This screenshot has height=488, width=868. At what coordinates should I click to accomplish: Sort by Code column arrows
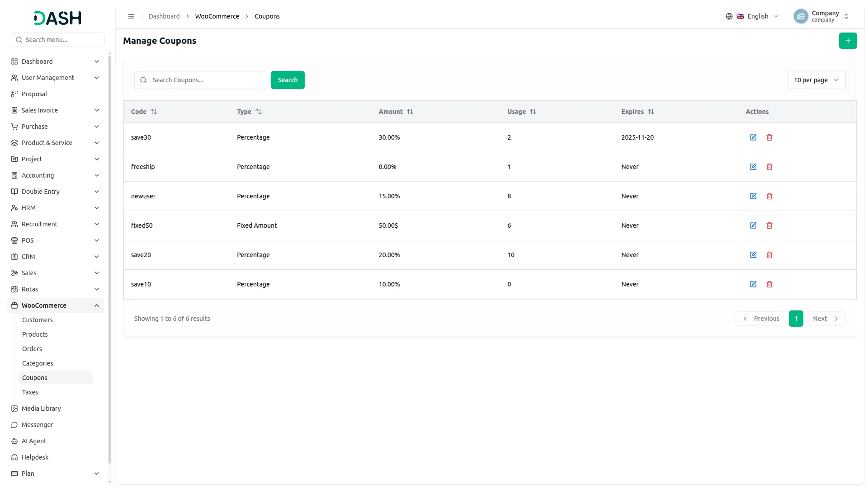coord(154,112)
